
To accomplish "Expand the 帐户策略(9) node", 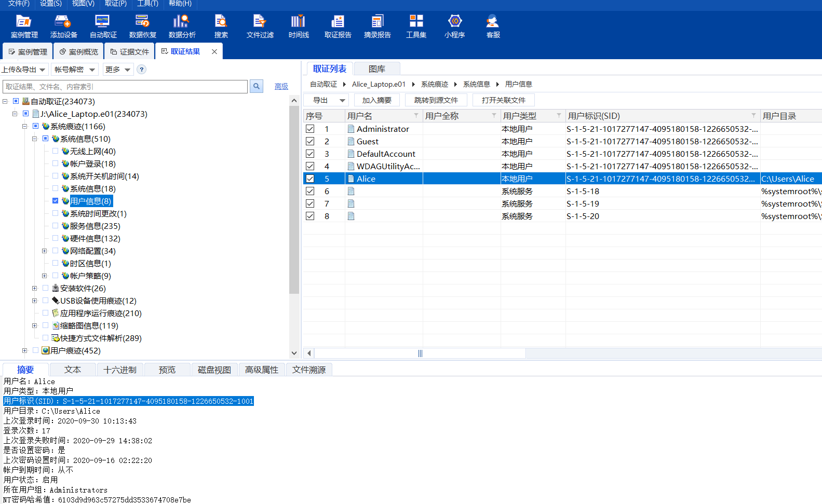I will [45, 276].
